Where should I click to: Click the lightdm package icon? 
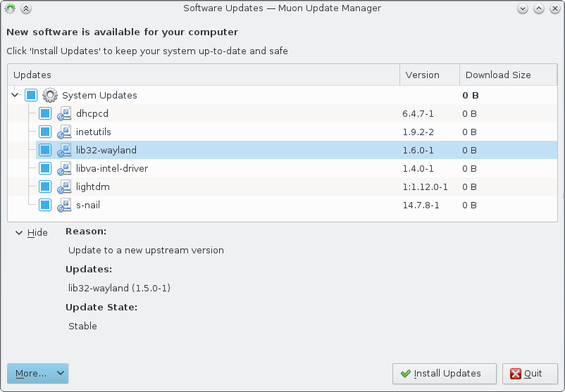(x=64, y=186)
